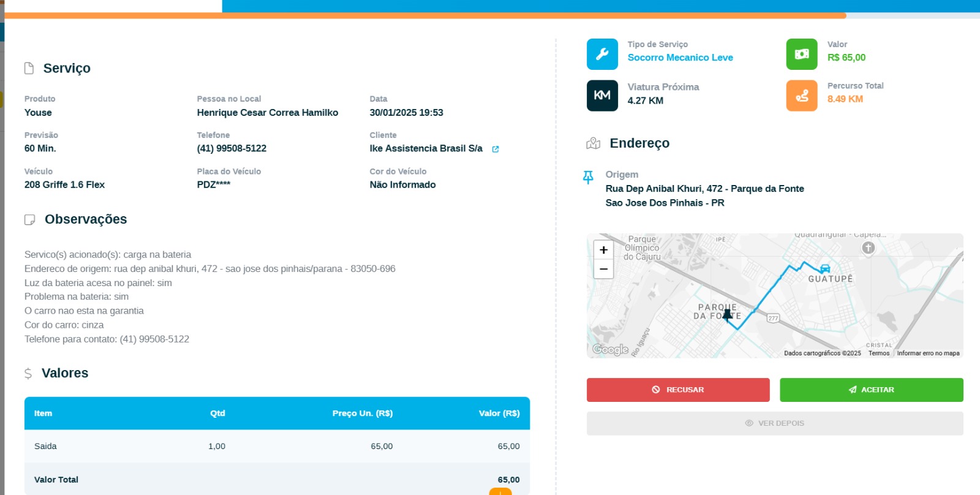This screenshot has height=495, width=980.
Task: Click the date 30/01/2025 19:53
Action: tap(406, 113)
